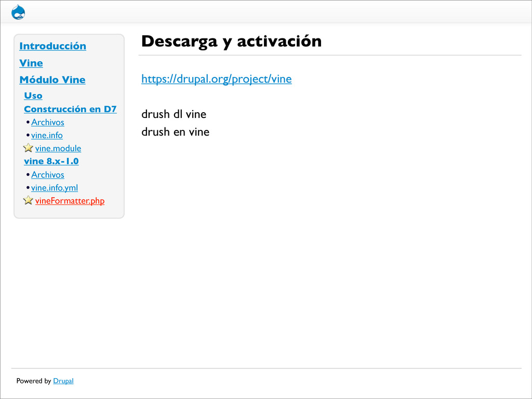Screen dimensions: 532x399
Task: Click the star icon beside vineFormatter.php
Action: pos(28,200)
